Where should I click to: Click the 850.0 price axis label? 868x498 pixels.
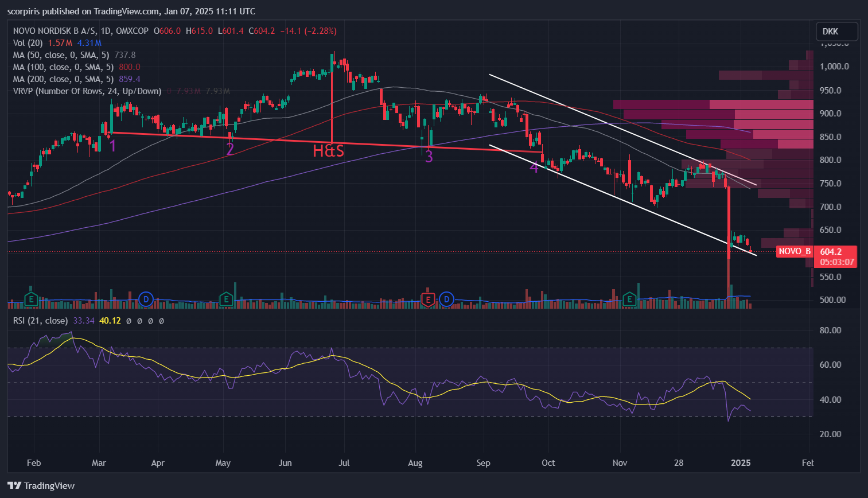pyautogui.click(x=831, y=137)
